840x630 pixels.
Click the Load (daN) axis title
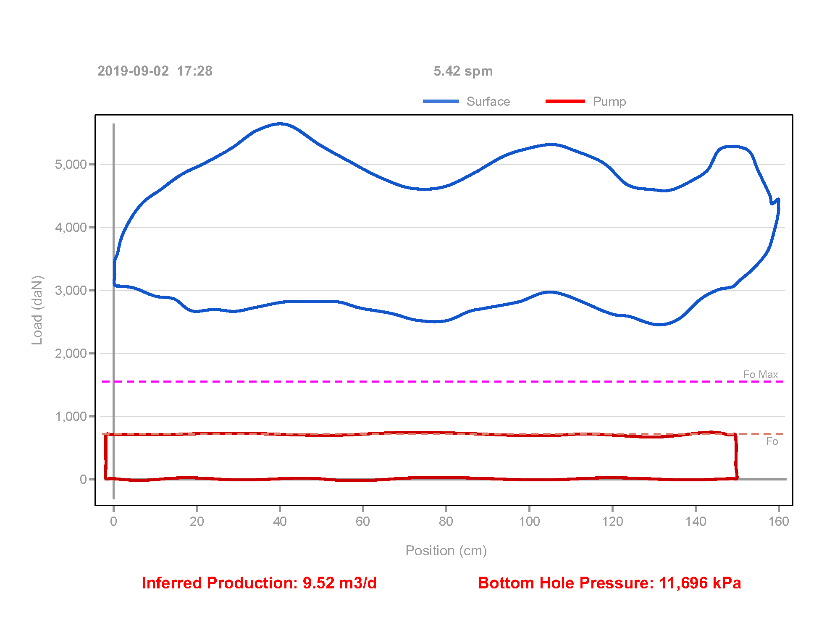pos(37,310)
